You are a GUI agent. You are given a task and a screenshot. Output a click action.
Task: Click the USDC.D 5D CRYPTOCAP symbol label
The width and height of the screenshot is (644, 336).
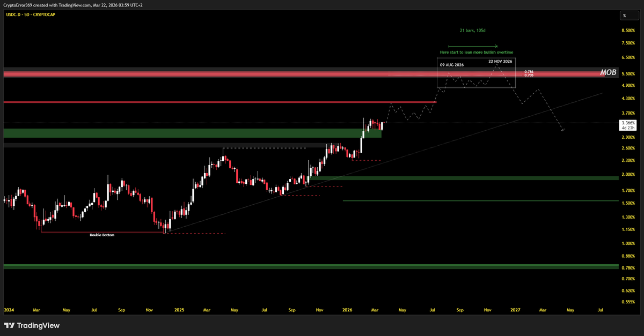(x=30, y=14)
